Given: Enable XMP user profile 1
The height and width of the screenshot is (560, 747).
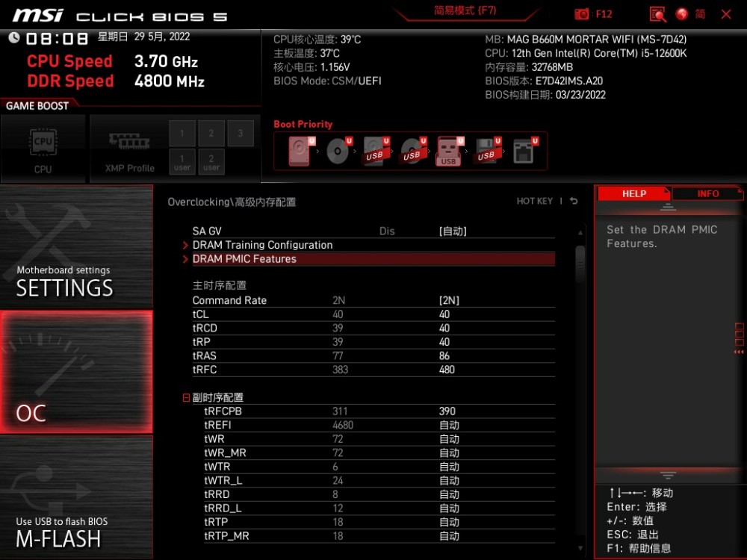Looking at the screenshot, I should click(182, 162).
